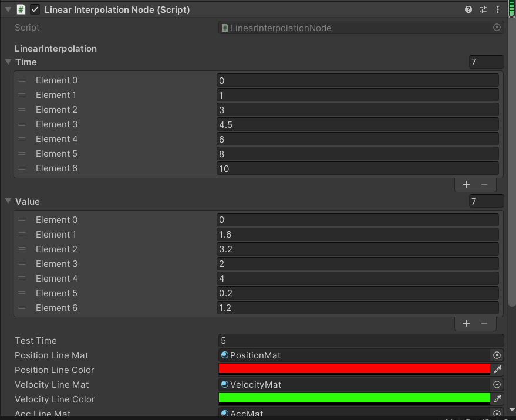Viewport: 516px width, 420px height.
Task: Grab Time Element 0 drag handle
Action: click(22, 80)
